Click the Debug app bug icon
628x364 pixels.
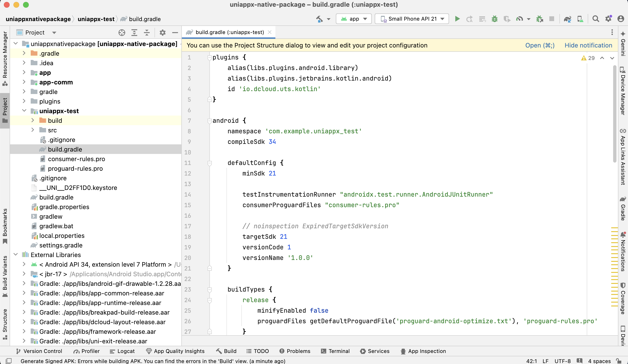(x=494, y=19)
